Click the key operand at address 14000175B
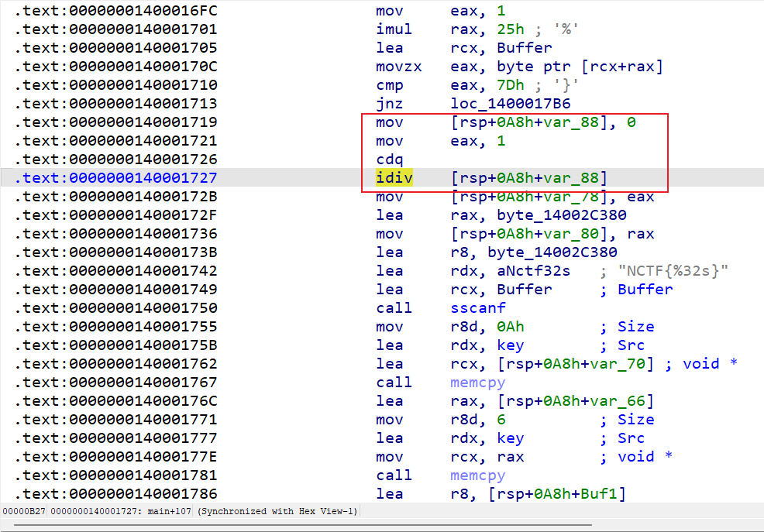Screen dimensions: 764x532 pyautogui.click(x=510, y=345)
